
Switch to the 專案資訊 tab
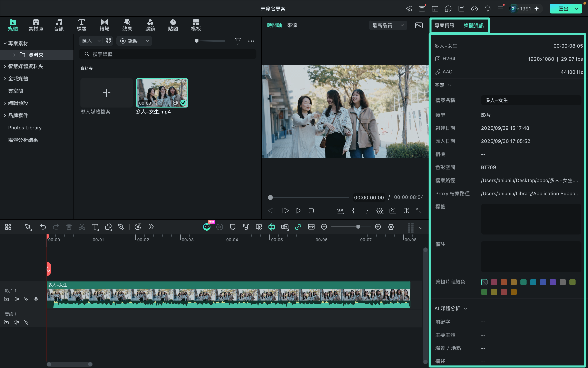(x=444, y=25)
